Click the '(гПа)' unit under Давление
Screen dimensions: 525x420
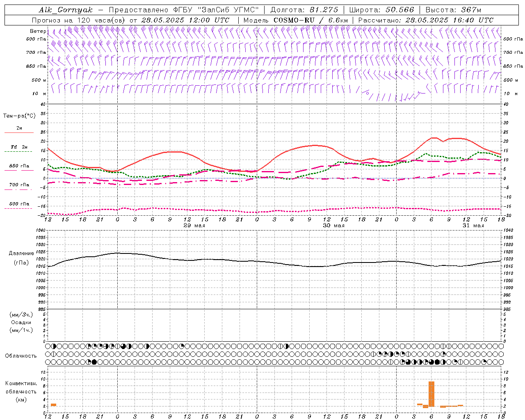click(21, 262)
